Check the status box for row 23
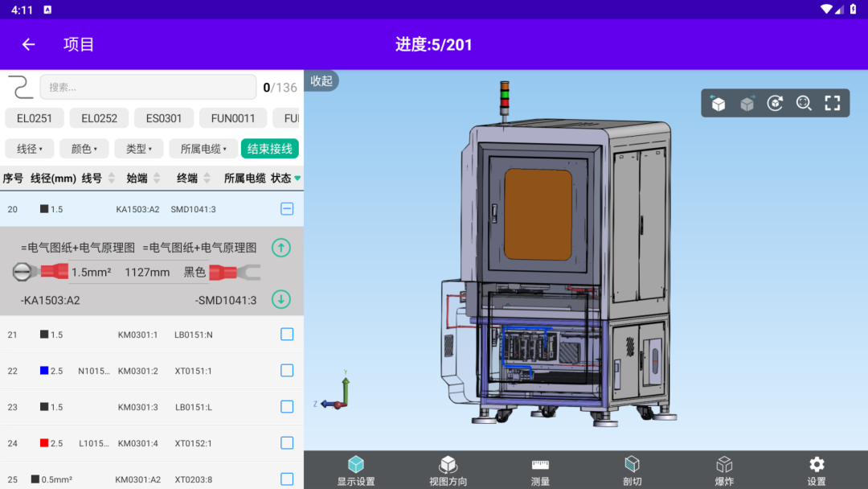Screen dimensions: 868x489 (287, 406)
